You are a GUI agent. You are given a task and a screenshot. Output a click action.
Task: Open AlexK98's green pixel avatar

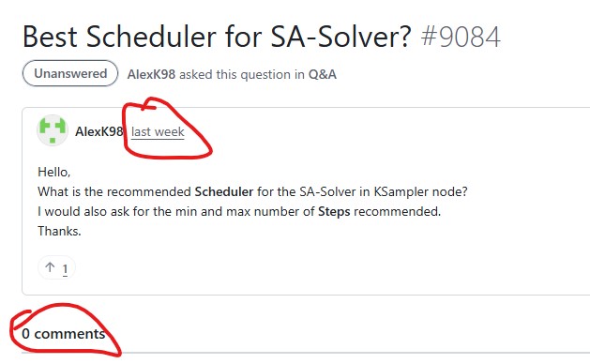point(53,130)
